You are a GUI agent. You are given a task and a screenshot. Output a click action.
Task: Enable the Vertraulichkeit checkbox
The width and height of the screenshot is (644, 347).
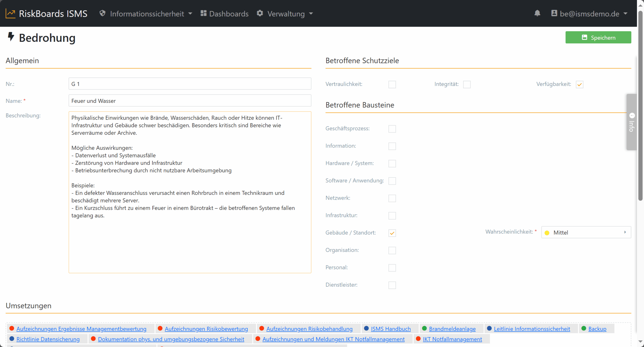(392, 84)
